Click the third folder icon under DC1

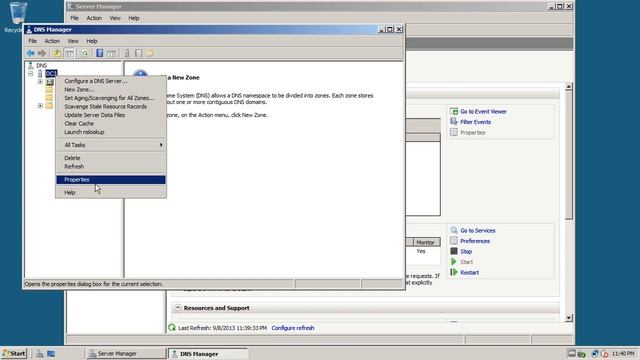coord(49,98)
